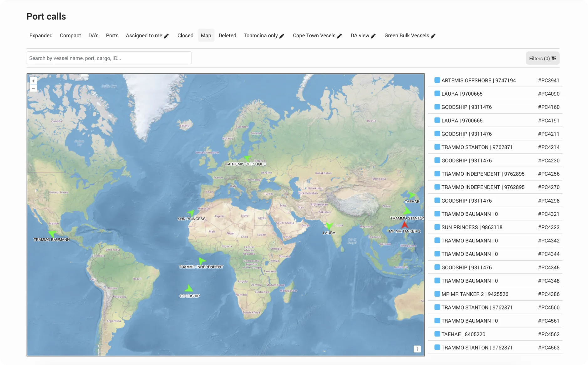Select 'TRAMMO BAUMANN | 0' row #PC4321
Screen dimensions: 588x365
[x=470, y=214]
